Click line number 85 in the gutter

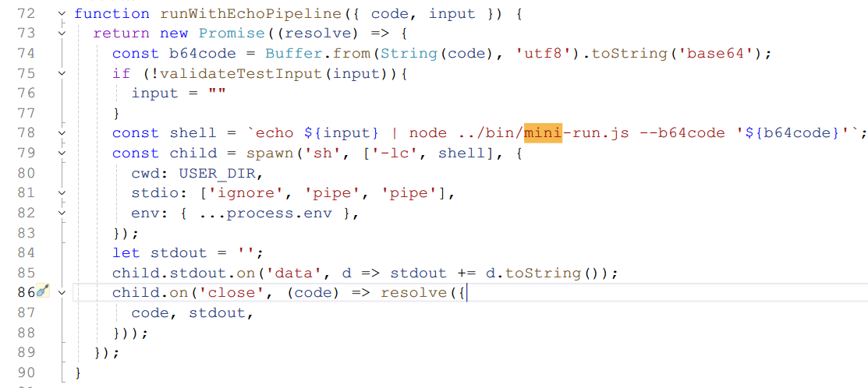pyautogui.click(x=26, y=273)
